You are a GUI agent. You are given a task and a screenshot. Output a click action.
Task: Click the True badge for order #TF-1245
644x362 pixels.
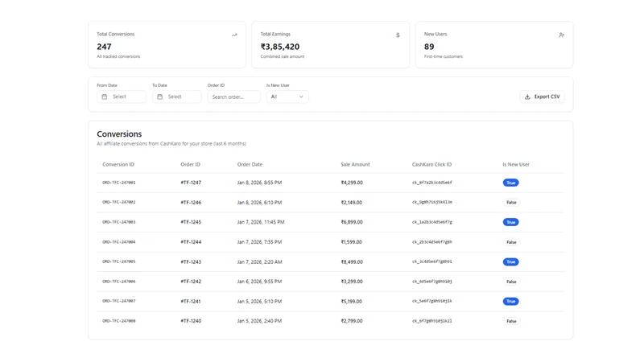(510, 222)
